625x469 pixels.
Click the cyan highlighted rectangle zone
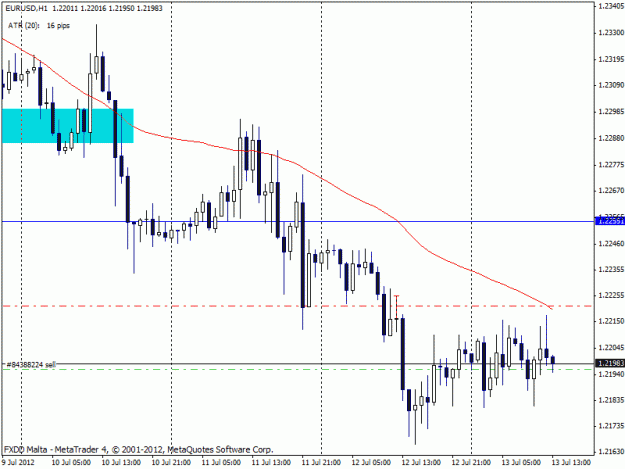point(67,126)
